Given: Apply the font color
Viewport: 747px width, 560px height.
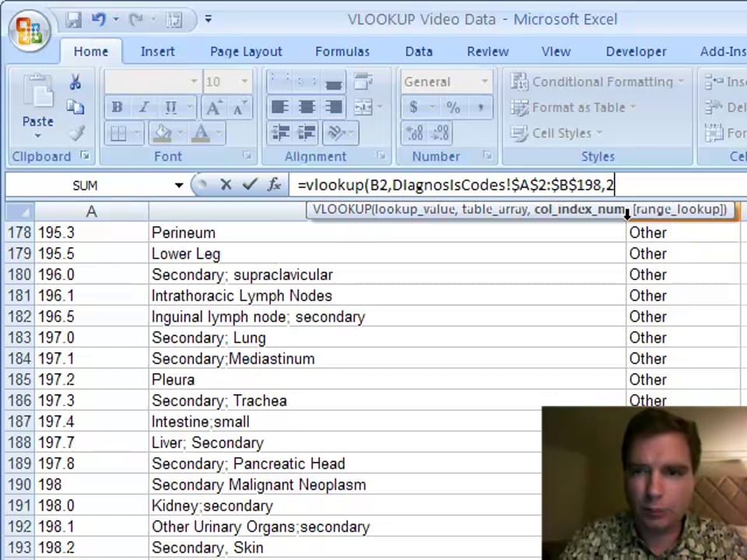Looking at the screenshot, I should [x=201, y=134].
